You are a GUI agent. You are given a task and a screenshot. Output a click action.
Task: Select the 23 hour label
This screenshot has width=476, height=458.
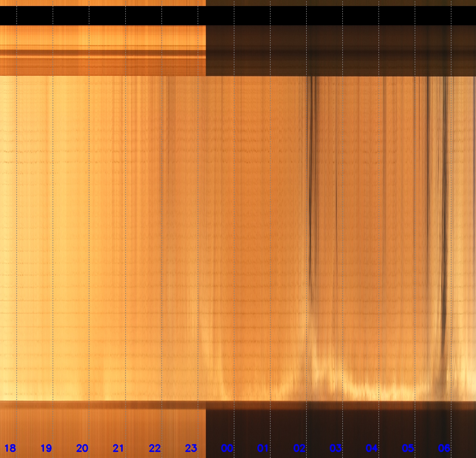coord(191,448)
